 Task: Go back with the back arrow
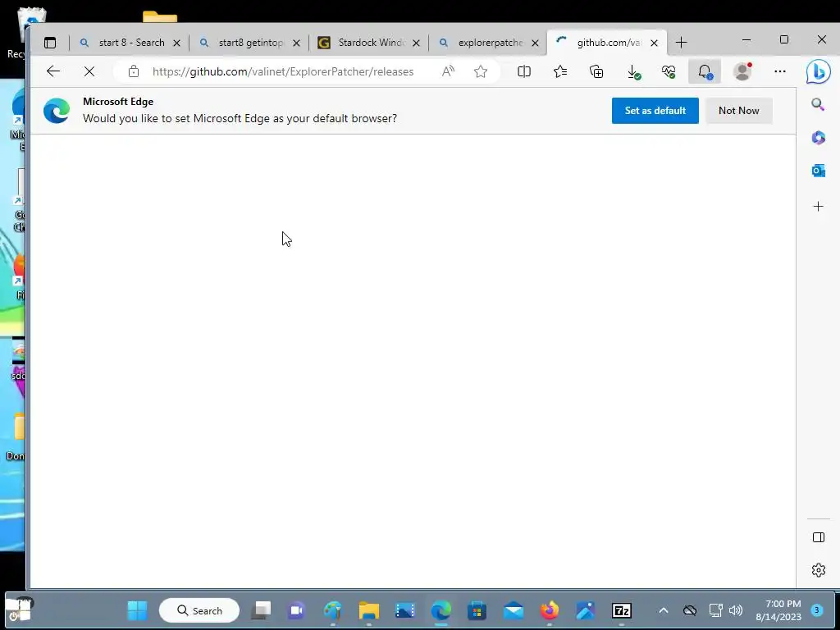tap(53, 71)
